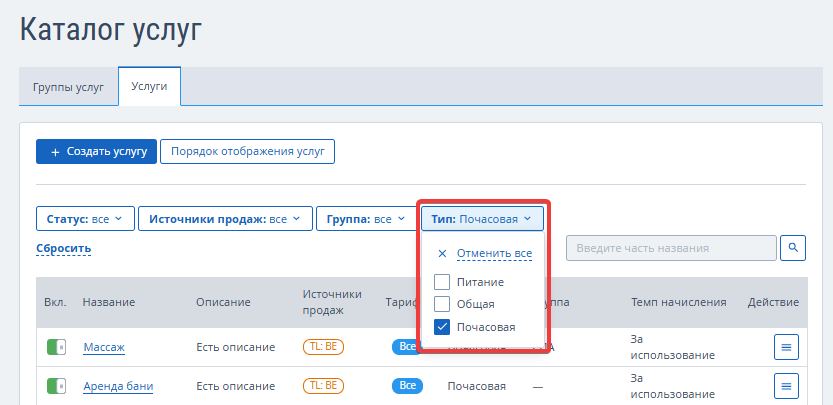Check the Питание checkbox
The image size is (833, 405).
442,282
